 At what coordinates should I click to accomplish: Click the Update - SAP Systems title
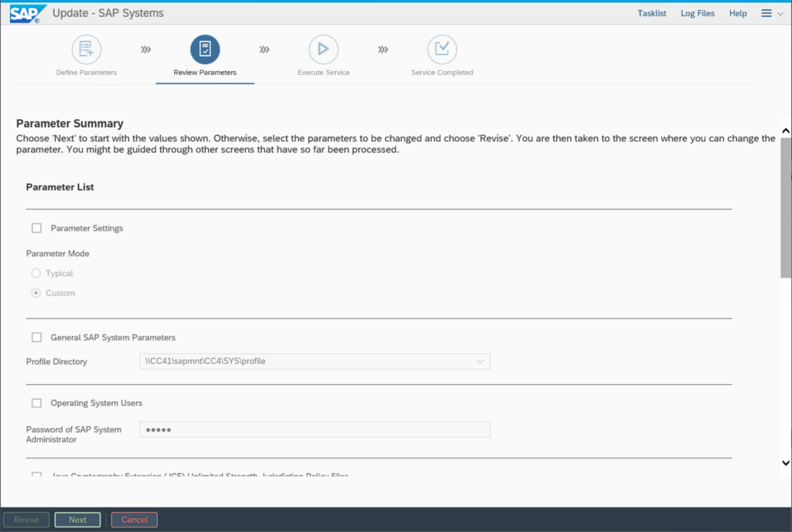108,13
